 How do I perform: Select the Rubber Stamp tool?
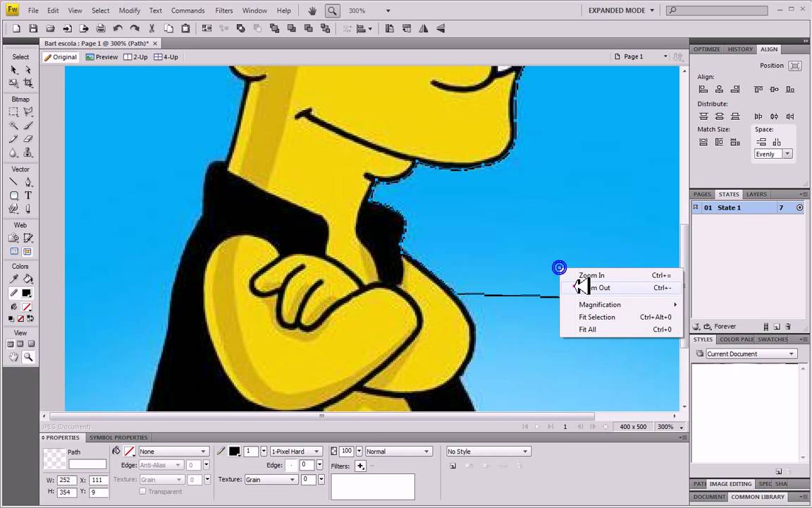[x=28, y=152]
